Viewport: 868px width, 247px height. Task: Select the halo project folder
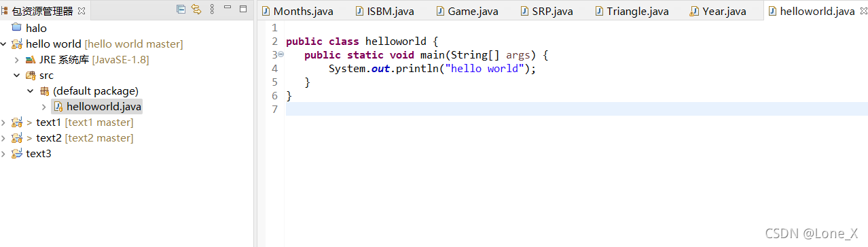coord(36,28)
